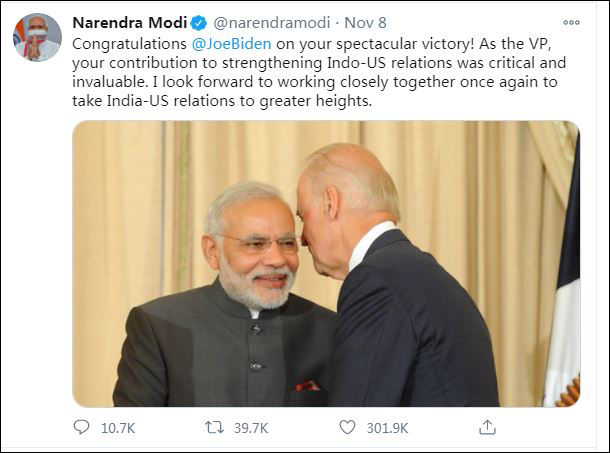The image size is (610, 453).
Task: Open Narendra Modi's profile avatar
Action: 37,38
